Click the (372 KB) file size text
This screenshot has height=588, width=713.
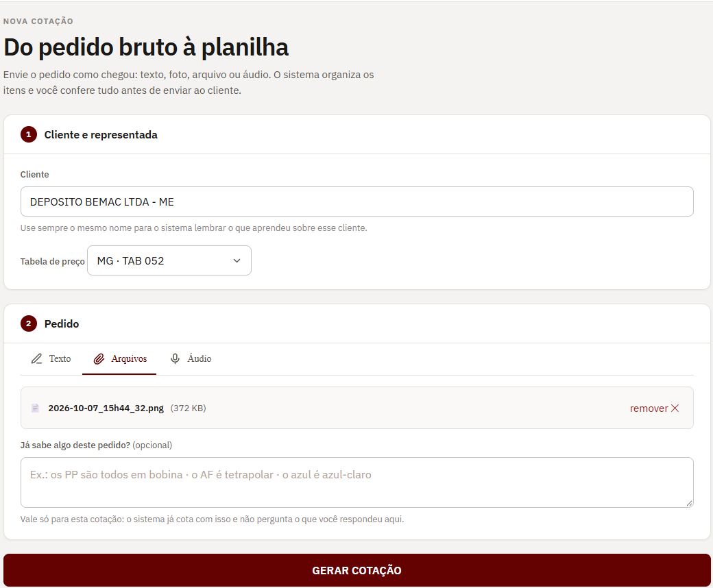click(189, 408)
